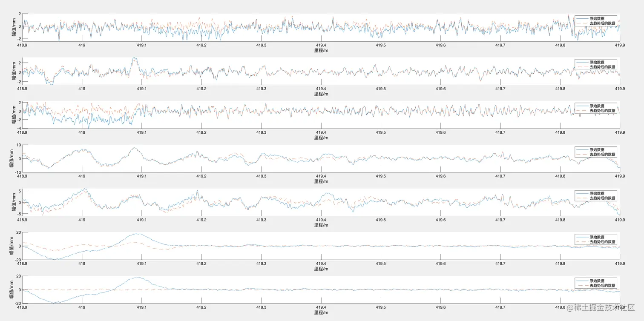Select the -10 y-axis tick label
Viewport: 644px width, 321px height.
click(17, 172)
